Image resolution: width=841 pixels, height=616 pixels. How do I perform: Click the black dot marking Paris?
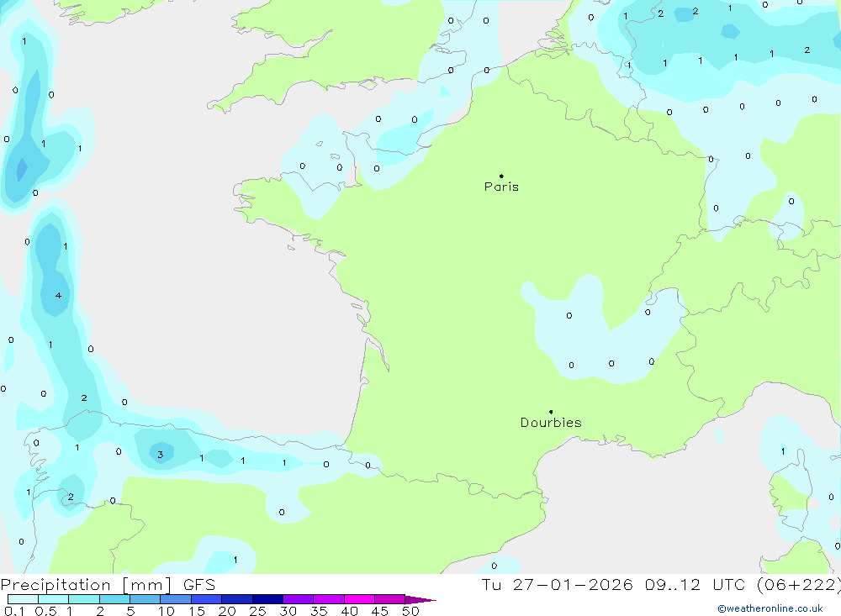coord(501,176)
